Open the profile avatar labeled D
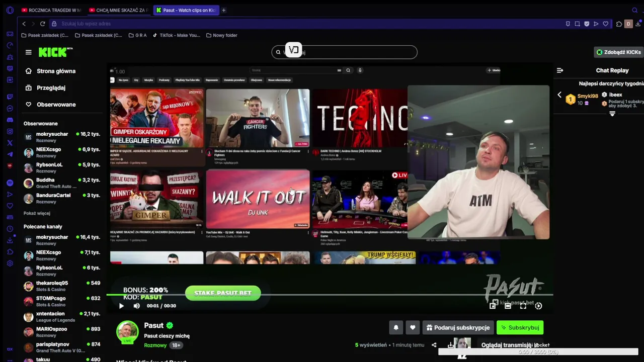Viewport: 644px width, 362px height. [x=628, y=24]
